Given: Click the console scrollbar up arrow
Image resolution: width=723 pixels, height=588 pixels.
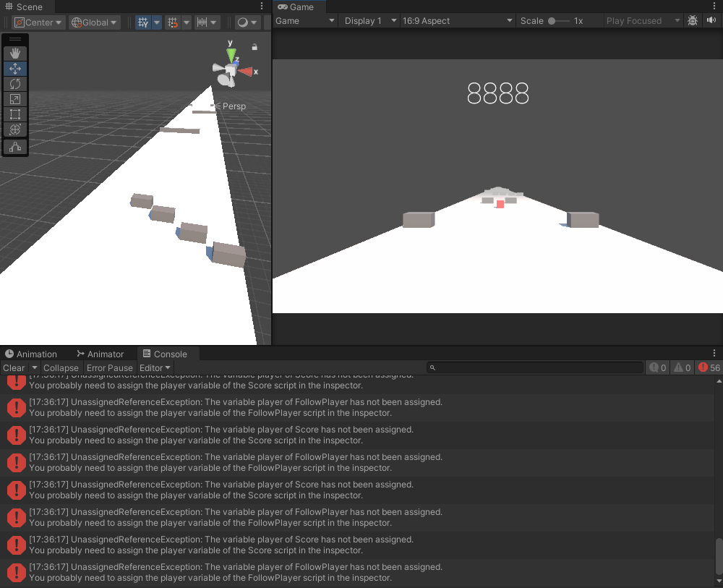Looking at the screenshot, I should [x=719, y=381].
